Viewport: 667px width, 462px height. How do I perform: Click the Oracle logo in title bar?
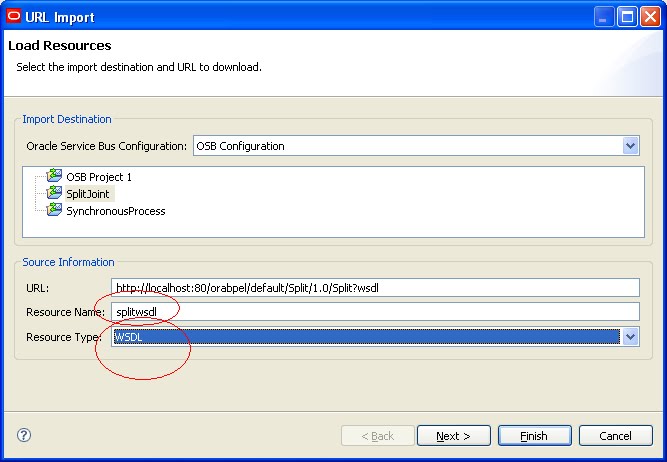14,16
